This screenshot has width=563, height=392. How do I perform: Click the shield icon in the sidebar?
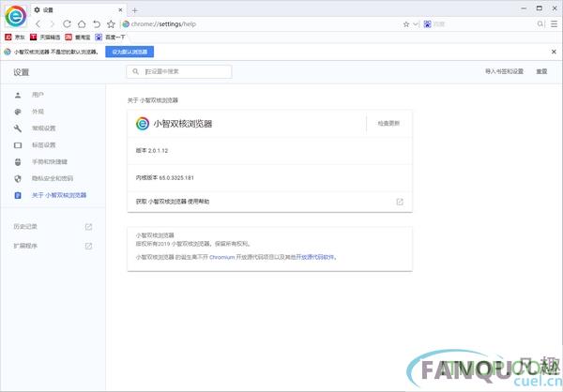pos(18,179)
